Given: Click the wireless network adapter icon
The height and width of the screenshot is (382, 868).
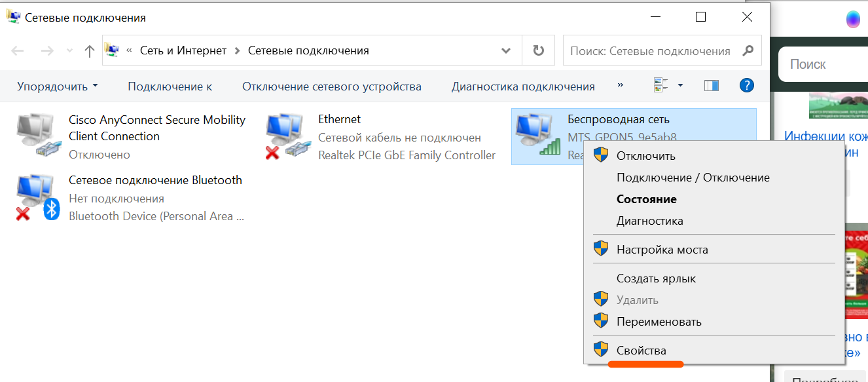Looking at the screenshot, I should (537, 136).
